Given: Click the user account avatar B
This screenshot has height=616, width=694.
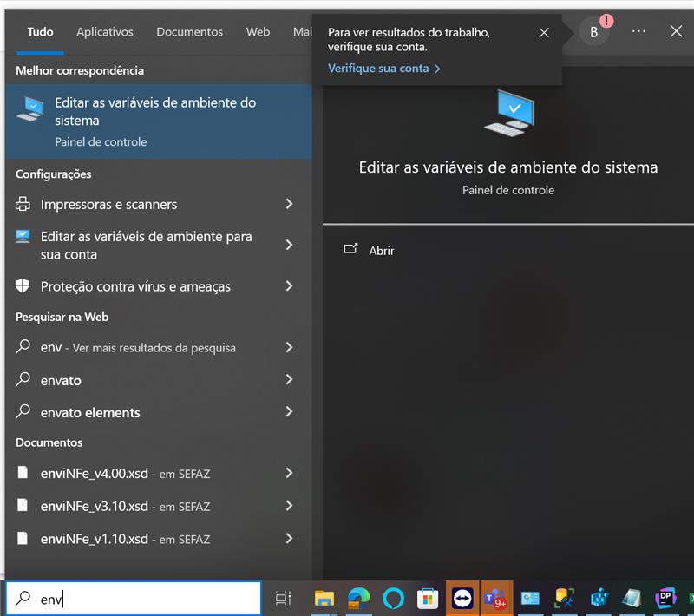Looking at the screenshot, I should tap(594, 32).
